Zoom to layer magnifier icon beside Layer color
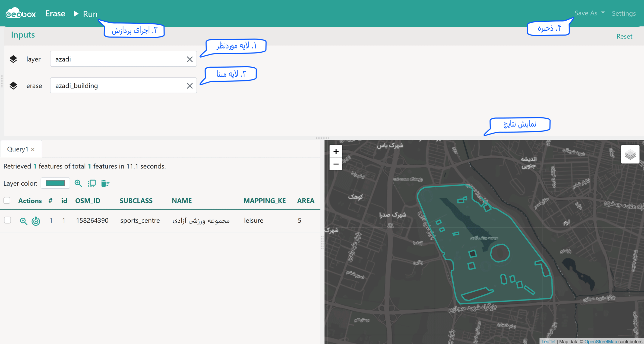This screenshot has width=644, height=344. [x=78, y=183]
